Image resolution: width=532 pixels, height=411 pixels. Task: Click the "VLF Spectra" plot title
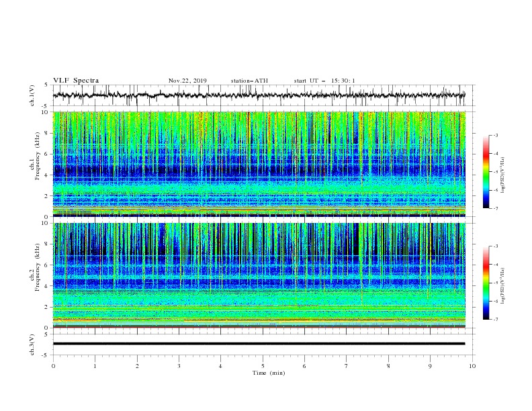point(76,81)
